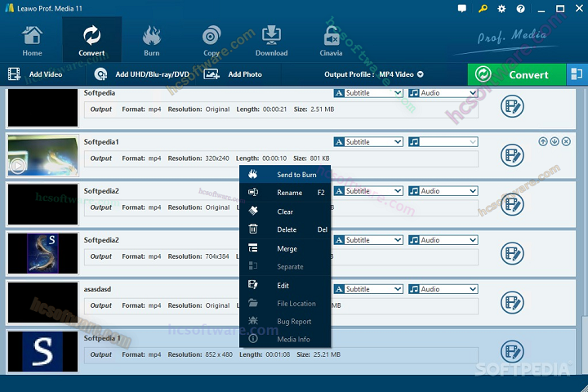Click edit icon for Softpedia2 704x384 row

[512, 254]
